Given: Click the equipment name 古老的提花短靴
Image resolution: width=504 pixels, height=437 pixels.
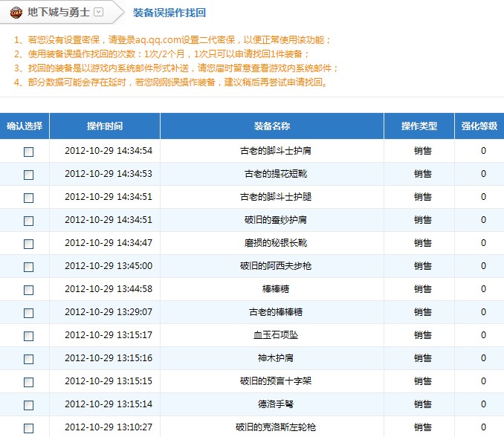Looking at the screenshot, I should 276,173.
